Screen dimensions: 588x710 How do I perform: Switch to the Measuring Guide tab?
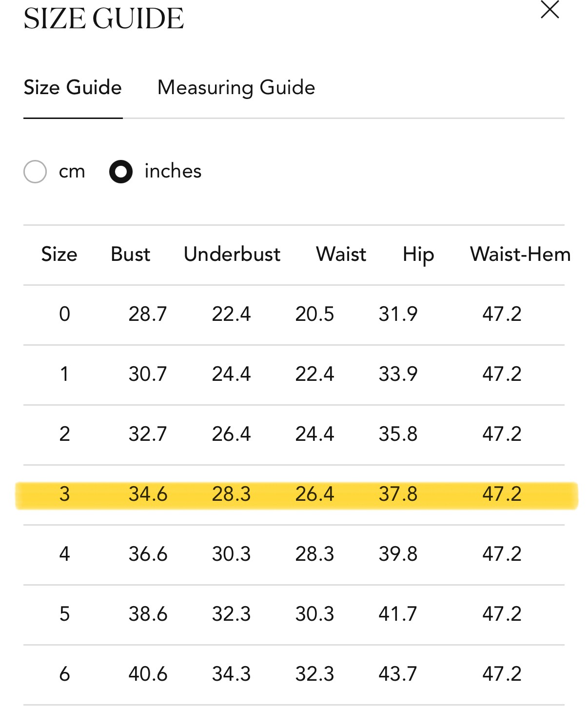pyautogui.click(x=236, y=88)
